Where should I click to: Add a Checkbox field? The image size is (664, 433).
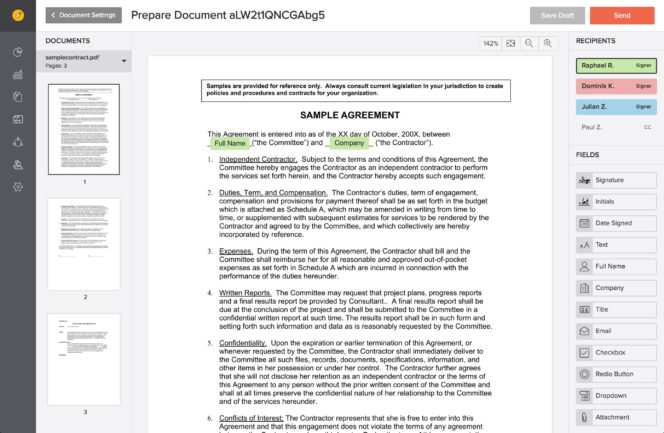(616, 353)
